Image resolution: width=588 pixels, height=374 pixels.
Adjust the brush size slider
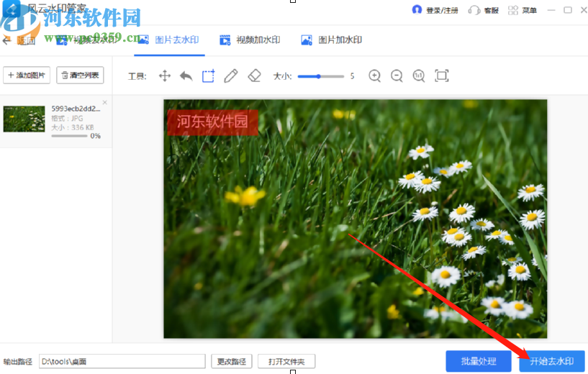319,76
